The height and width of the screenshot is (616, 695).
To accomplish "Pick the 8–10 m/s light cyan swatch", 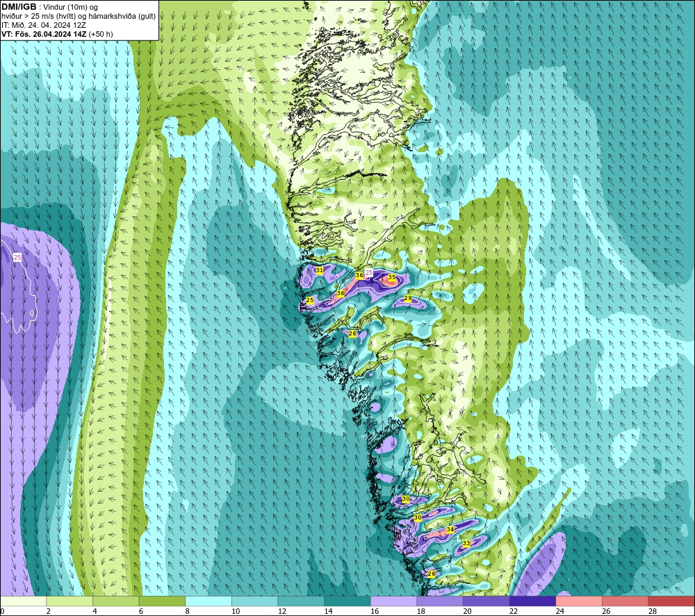I will tap(208, 601).
